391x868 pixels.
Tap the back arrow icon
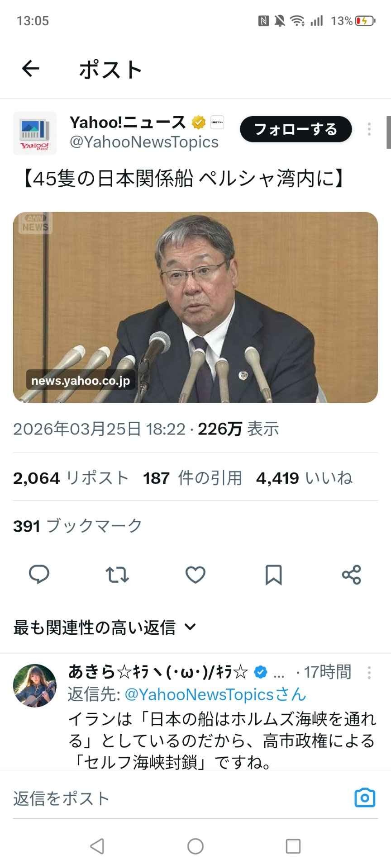[30, 69]
